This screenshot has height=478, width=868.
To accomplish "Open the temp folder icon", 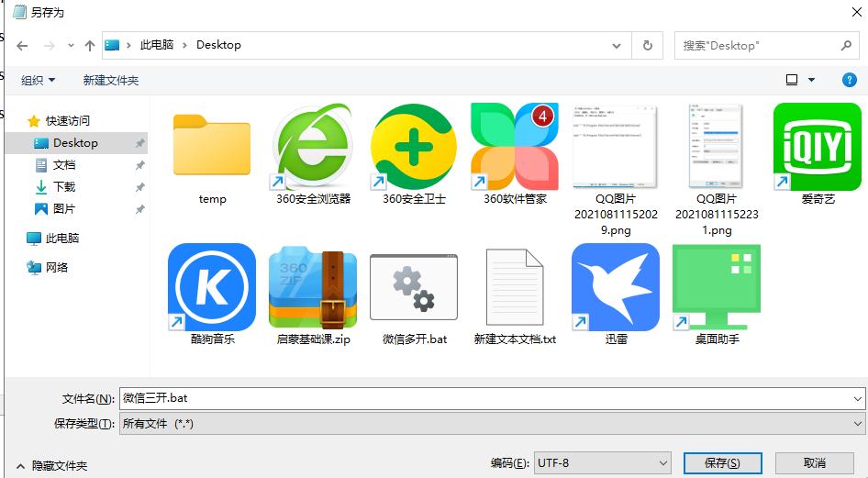I will [212, 146].
